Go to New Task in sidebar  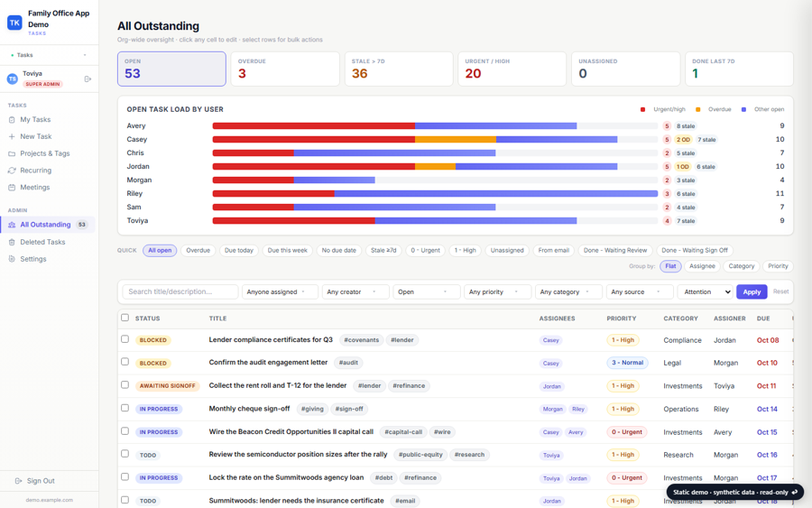[x=36, y=137]
